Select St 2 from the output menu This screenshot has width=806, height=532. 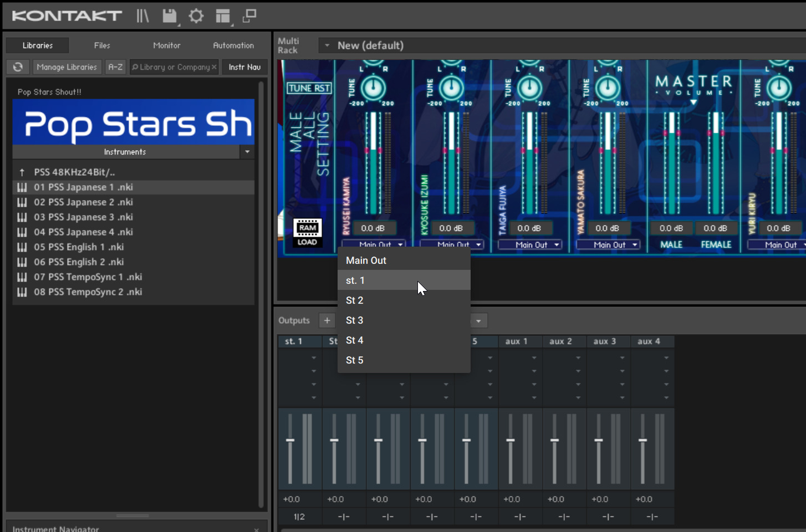(404, 300)
